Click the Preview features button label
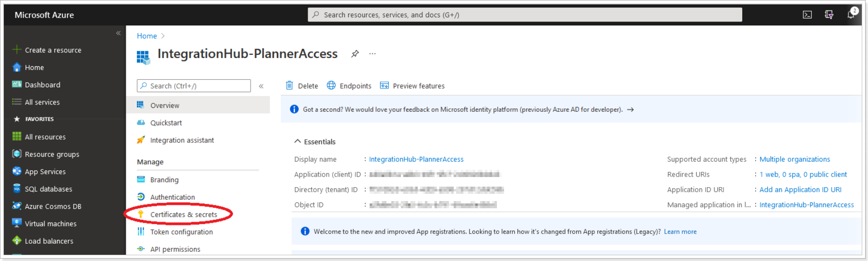 (419, 86)
